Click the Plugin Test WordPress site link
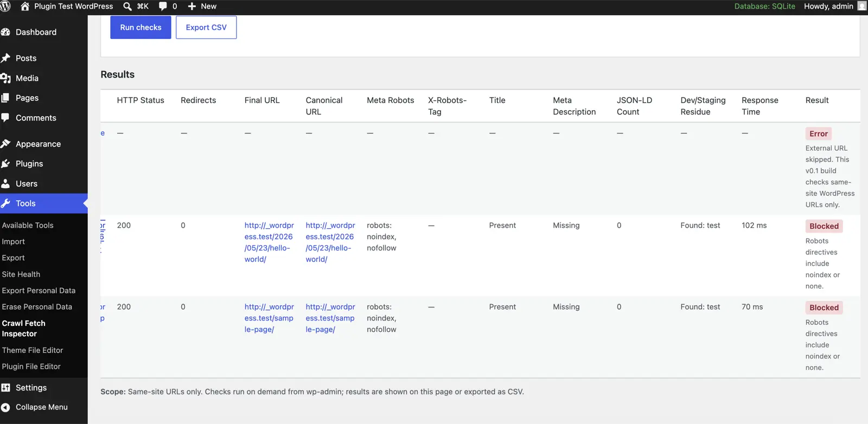The width and height of the screenshot is (868, 424). coord(74,7)
